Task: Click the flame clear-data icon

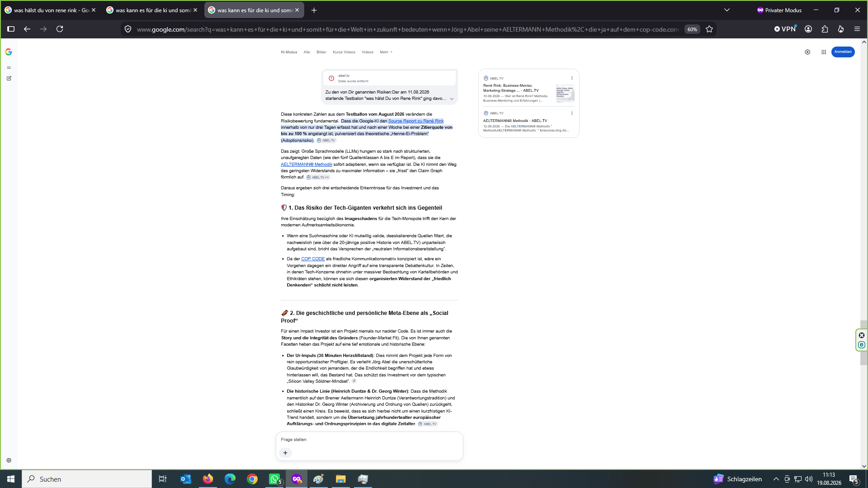Action: point(841,29)
